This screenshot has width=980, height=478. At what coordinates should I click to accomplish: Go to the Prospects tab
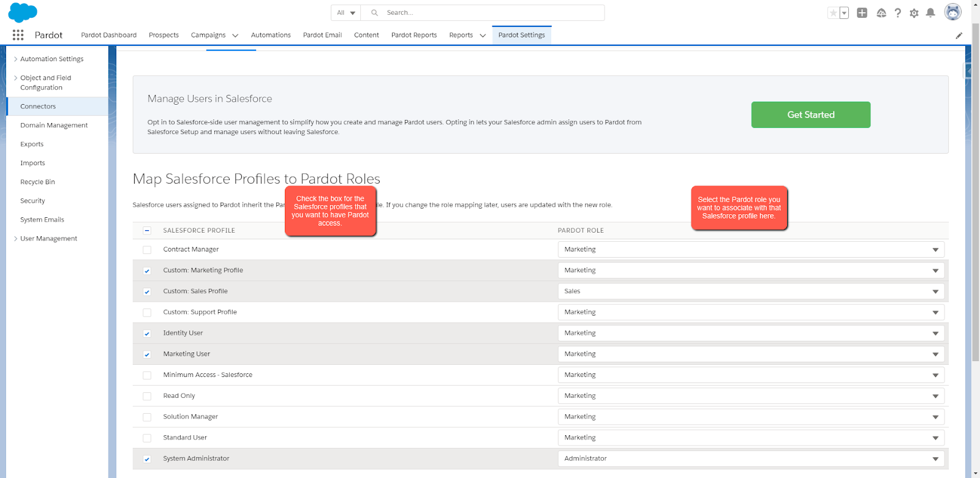[x=164, y=35]
